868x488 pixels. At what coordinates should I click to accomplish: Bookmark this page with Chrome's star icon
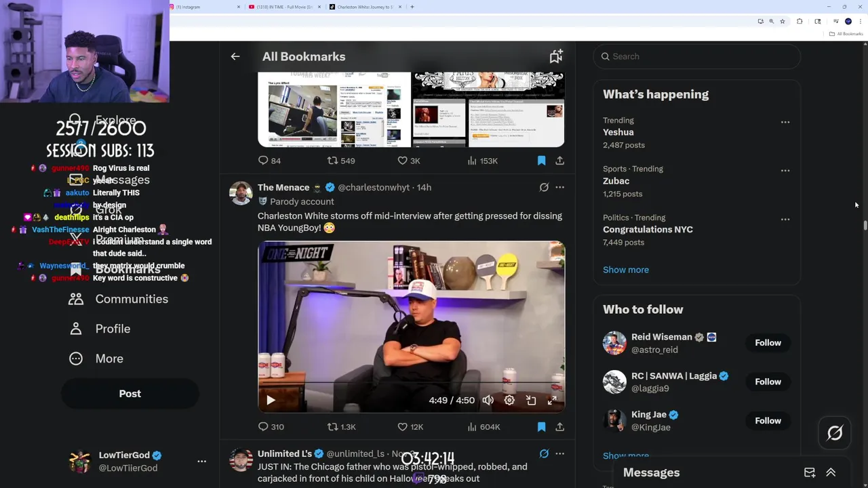(783, 21)
